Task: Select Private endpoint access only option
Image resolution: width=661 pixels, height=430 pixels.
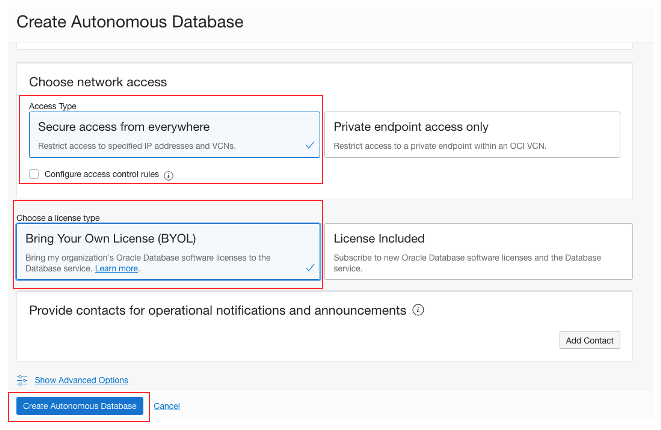Action: pos(472,134)
